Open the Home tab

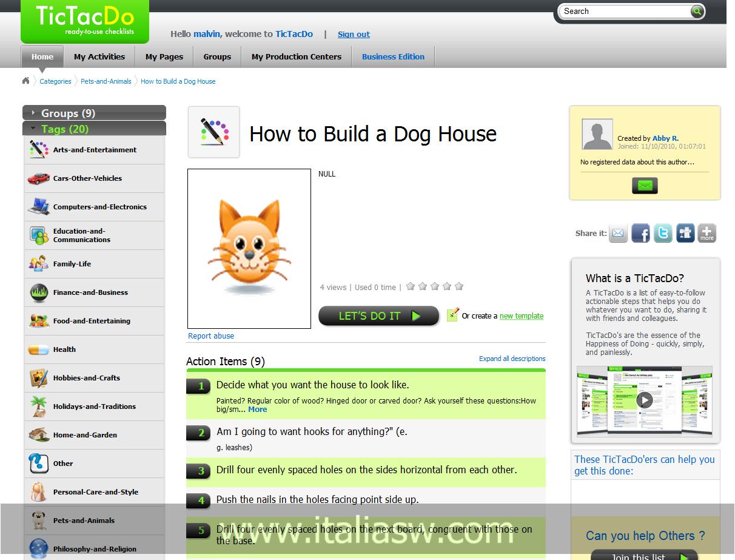(42, 57)
